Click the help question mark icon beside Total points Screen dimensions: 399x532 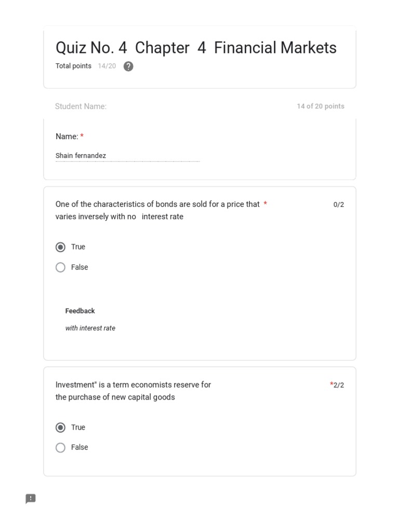tap(128, 66)
